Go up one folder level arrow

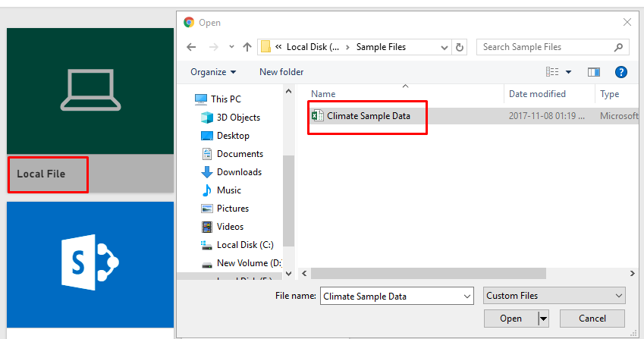pos(247,47)
